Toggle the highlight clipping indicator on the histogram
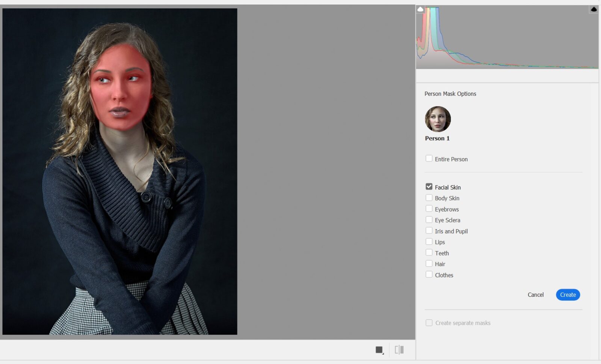 (x=594, y=9)
